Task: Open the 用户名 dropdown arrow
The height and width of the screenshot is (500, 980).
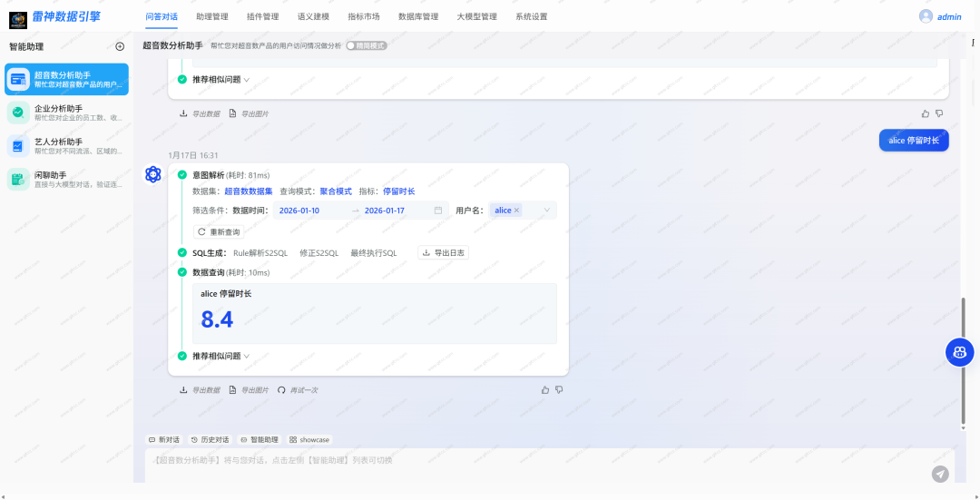Action: (547, 211)
